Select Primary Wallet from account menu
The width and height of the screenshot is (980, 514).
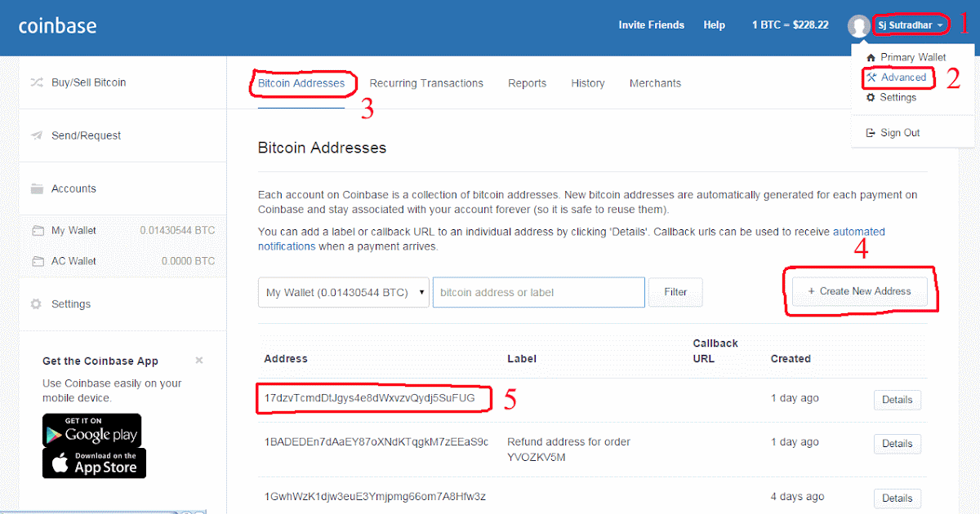click(913, 58)
